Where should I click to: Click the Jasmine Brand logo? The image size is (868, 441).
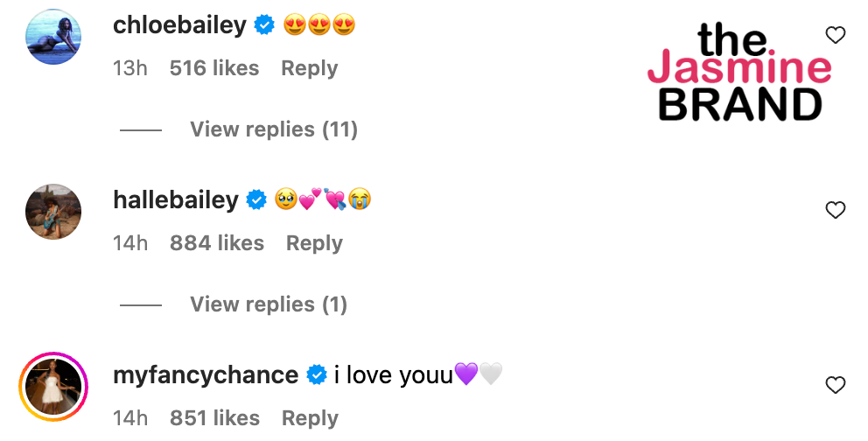point(739,72)
